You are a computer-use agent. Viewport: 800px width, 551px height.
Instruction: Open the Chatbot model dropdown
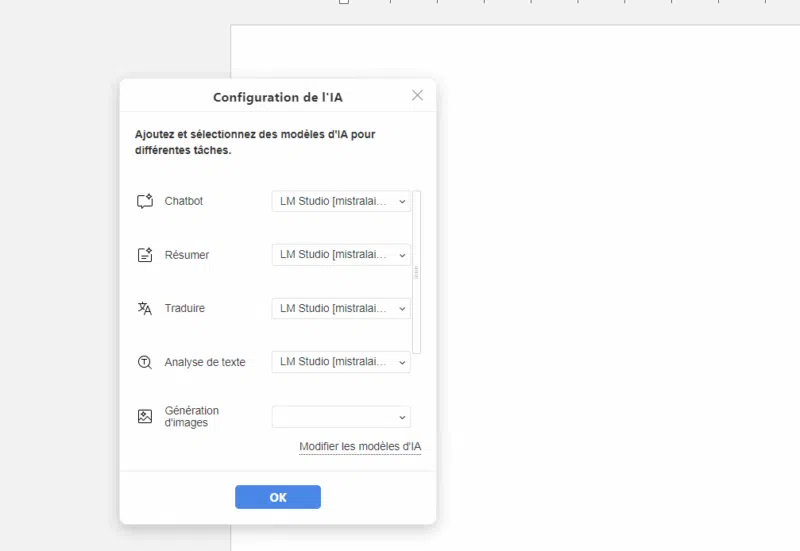point(341,201)
